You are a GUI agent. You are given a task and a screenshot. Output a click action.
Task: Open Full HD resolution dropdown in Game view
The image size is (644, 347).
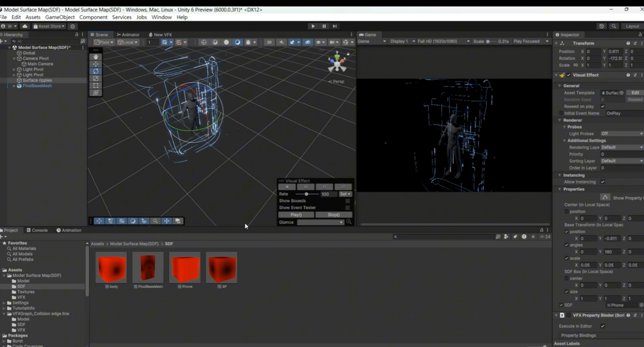tap(443, 41)
